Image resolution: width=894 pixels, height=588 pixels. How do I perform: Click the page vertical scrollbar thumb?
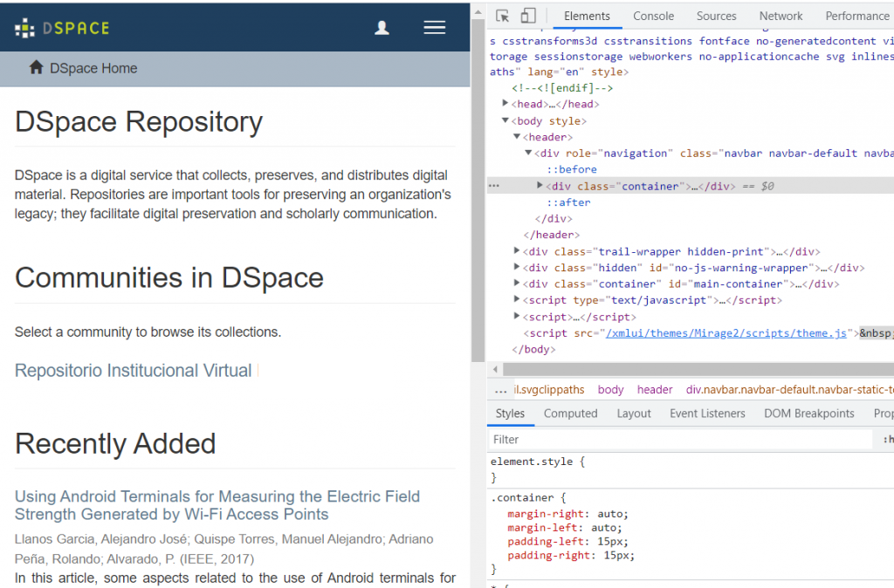pos(478,191)
